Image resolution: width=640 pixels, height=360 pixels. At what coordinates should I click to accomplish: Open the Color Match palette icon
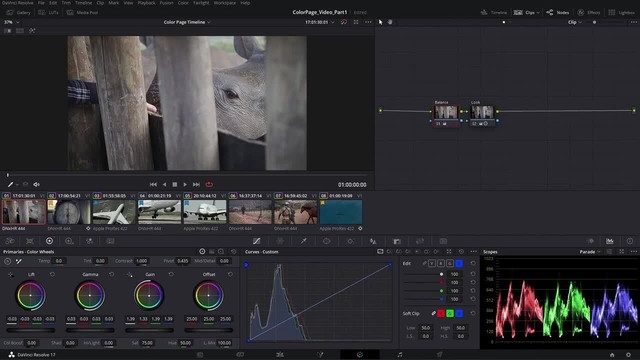[29, 241]
